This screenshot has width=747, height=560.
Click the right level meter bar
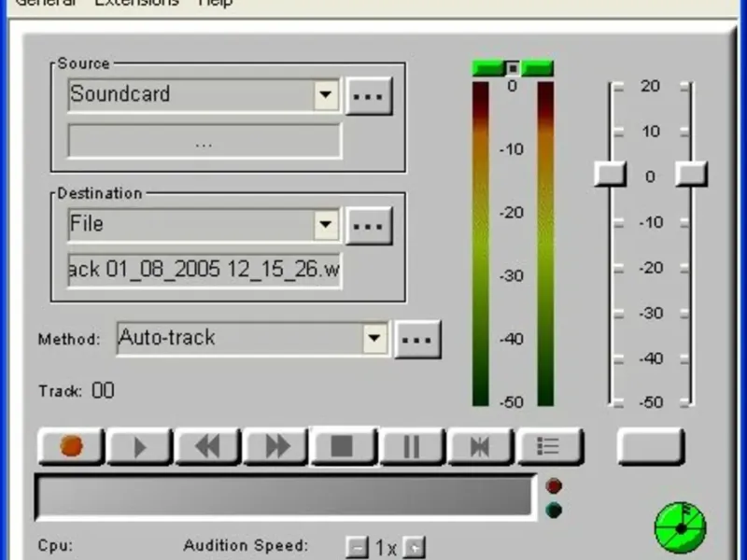[x=546, y=244]
